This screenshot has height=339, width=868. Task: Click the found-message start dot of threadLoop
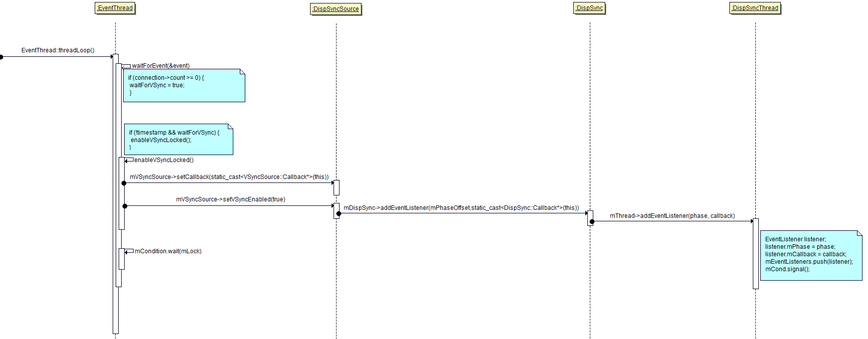1,57
